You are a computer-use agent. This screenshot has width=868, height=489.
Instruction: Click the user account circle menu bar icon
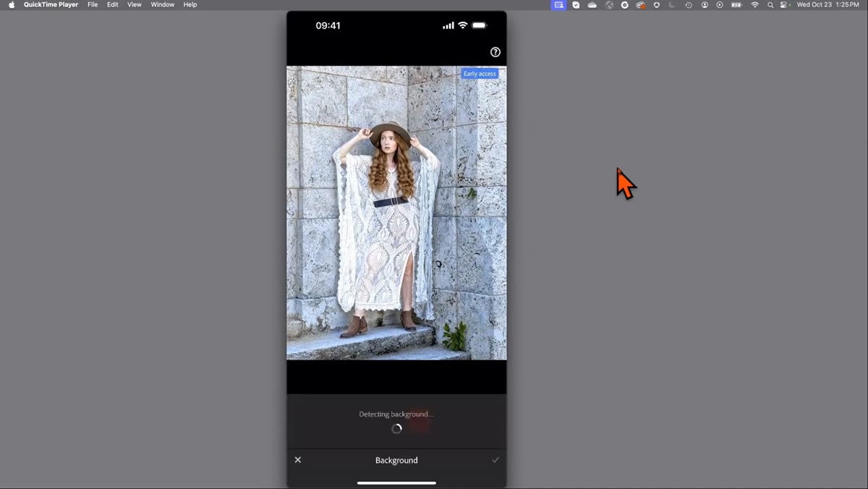[x=705, y=5]
